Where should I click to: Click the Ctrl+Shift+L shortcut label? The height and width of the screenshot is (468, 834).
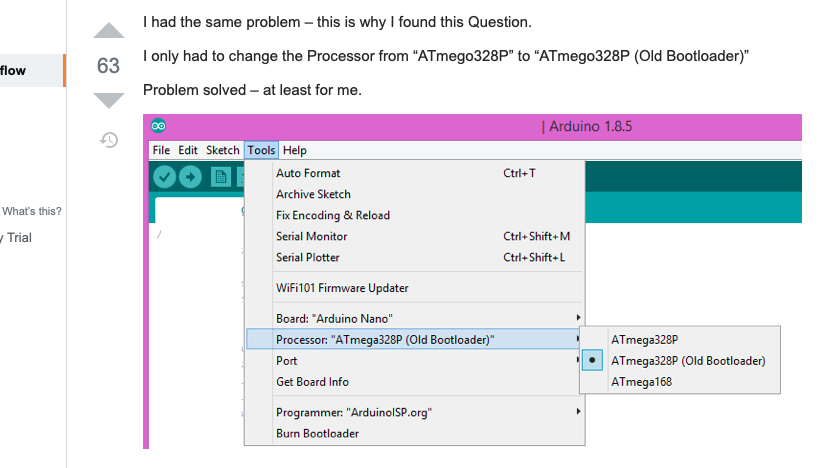[x=534, y=257]
